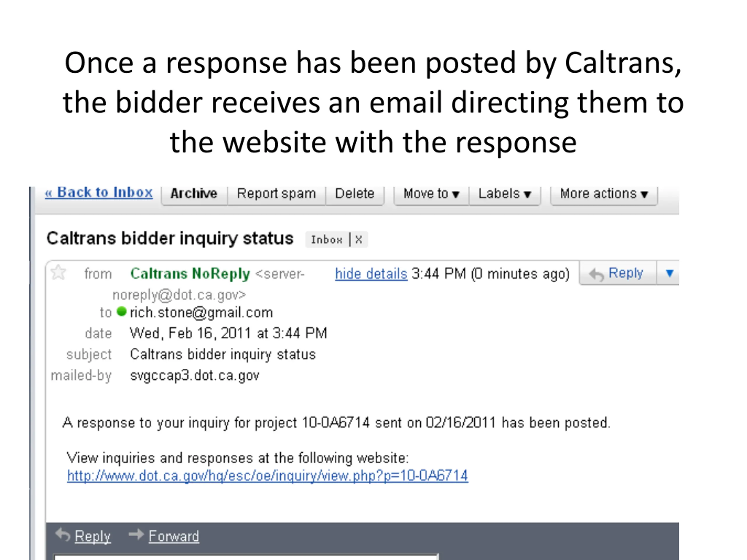
Task: Open the More actions menu
Action: click(604, 194)
